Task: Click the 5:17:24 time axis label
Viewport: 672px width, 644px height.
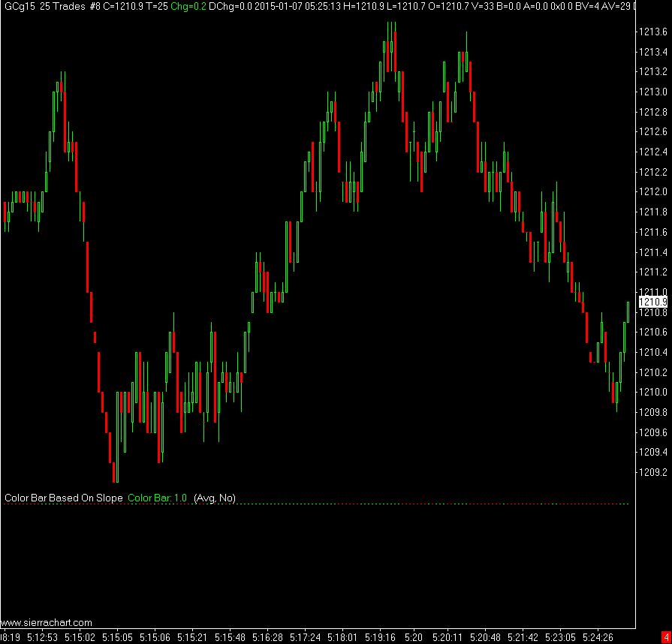Action: [305, 637]
